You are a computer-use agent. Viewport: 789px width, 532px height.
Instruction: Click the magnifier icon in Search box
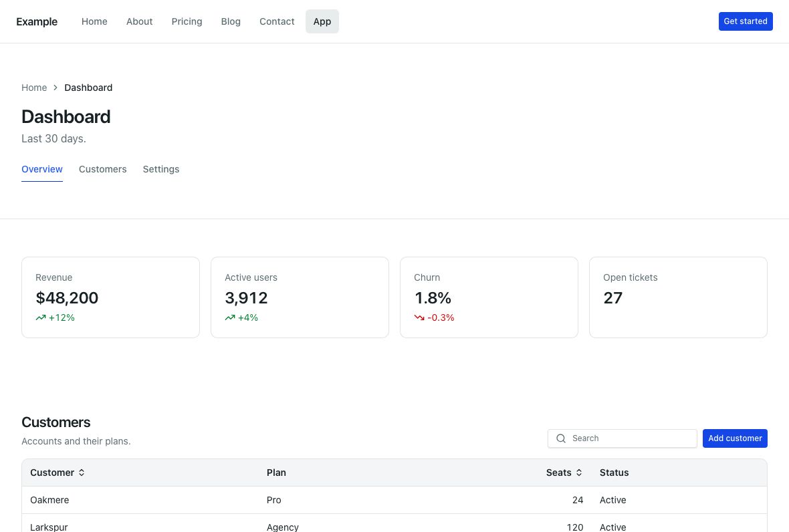[x=561, y=438]
